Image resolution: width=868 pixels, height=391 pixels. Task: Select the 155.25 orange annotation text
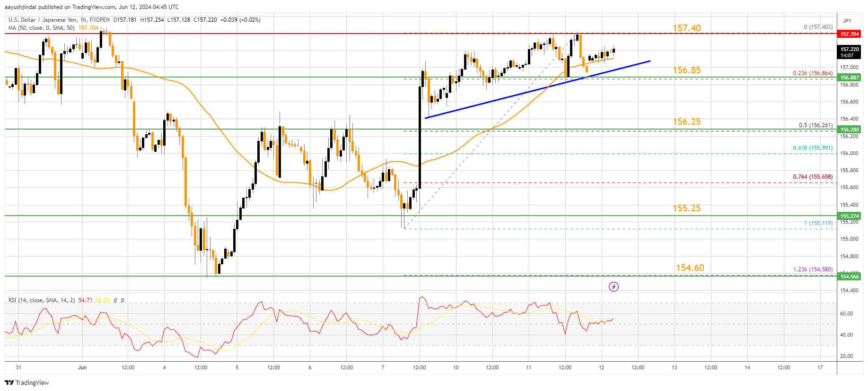[x=687, y=209]
